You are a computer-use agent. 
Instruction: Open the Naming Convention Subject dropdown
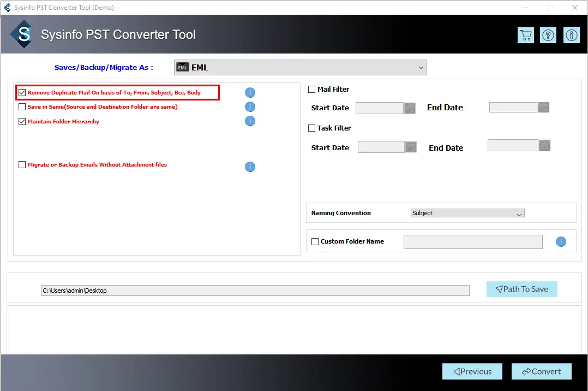pyautogui.click(x=467, y=214)
